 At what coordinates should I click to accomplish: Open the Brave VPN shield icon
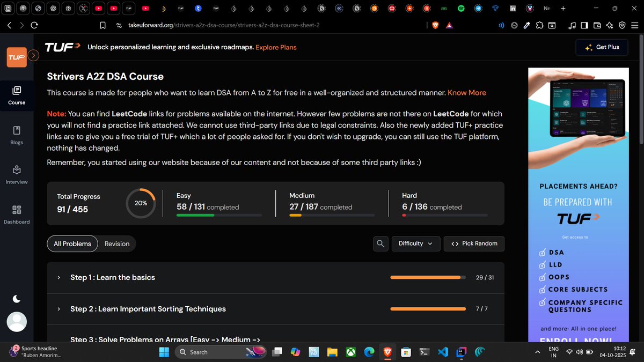(622, 25)
